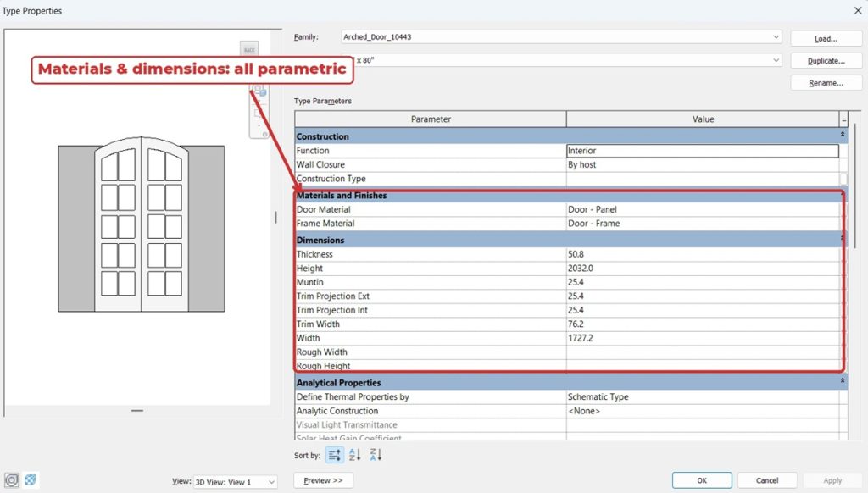Select the Door Material parameter name
The width and height of the screenshot is (868, 493).
pyautogui.click(x=323, y=209)
